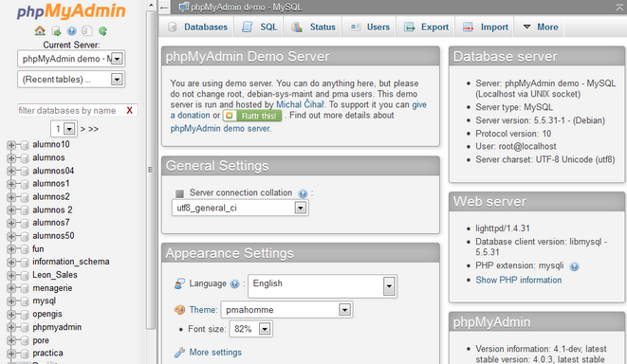Open the database page number dropdown

click(64, 129)
